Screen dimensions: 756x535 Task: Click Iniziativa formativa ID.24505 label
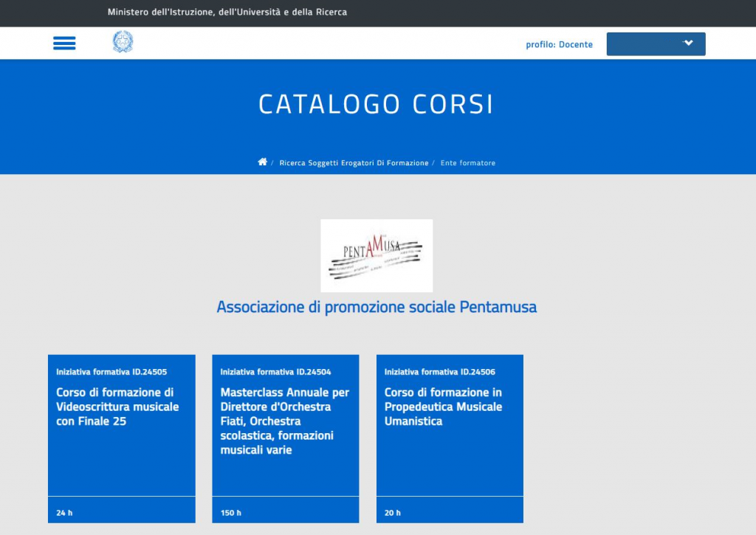pos(111,372)
